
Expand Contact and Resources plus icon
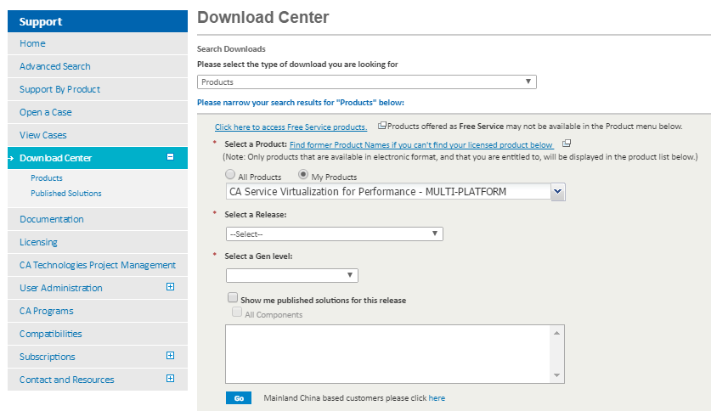170,378
